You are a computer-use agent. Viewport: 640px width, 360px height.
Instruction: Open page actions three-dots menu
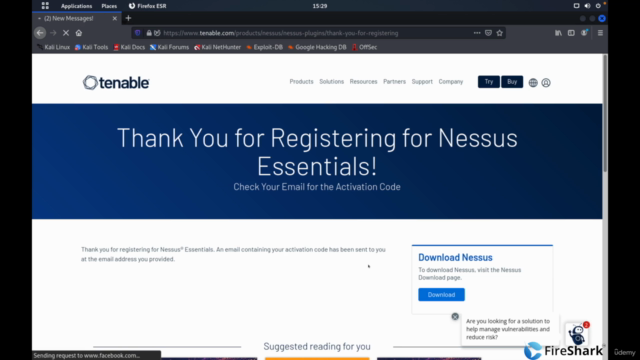[x=477, y=33]
